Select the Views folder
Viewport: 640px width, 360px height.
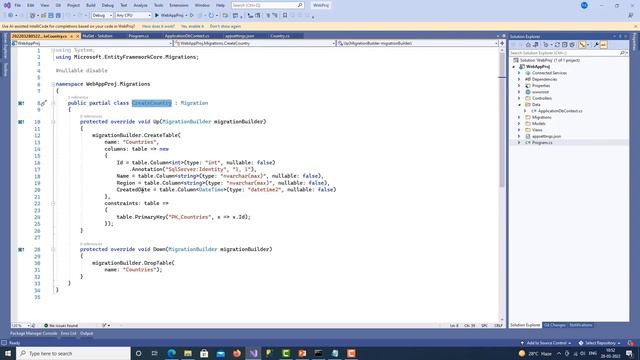[x=537, y=130]
